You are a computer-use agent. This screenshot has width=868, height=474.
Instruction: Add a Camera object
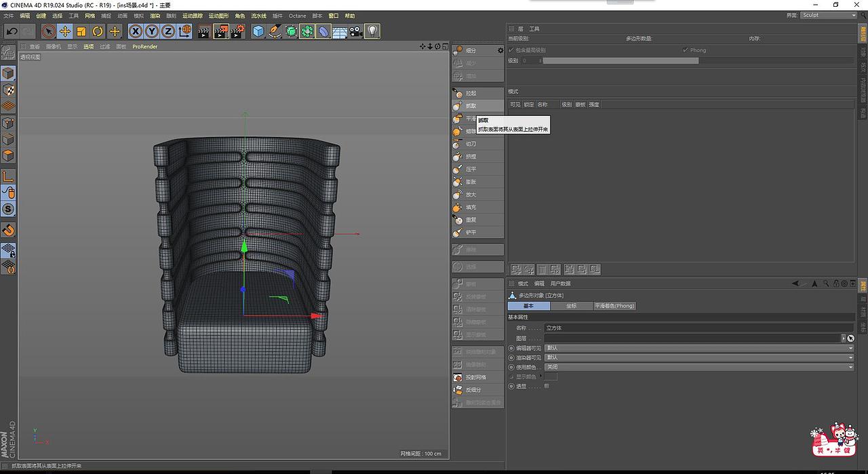tap(356, 31)
